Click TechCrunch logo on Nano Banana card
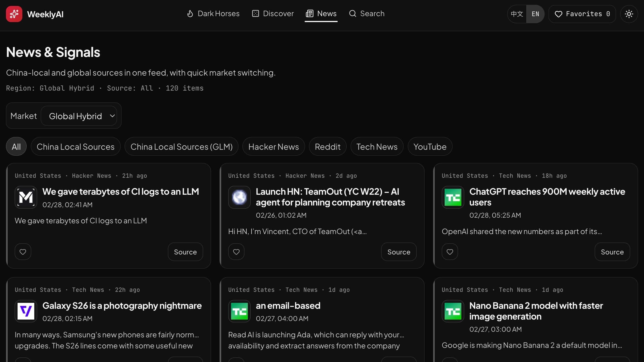Image resolution: width=644 pixels, height=362 pixels. pos(453,311)
